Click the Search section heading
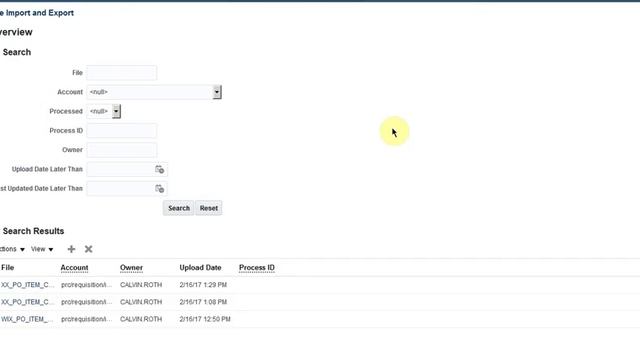The width and height of the screenshot is (640, 360). 17,52
